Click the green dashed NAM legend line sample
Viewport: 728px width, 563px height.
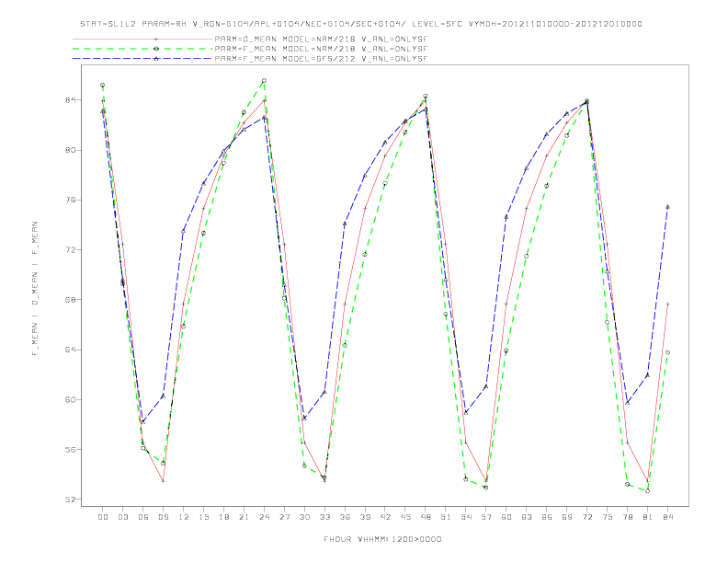(142, 49)
